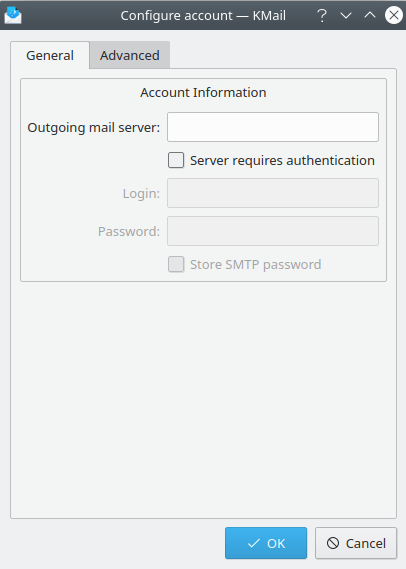Select the General tab

coord(50,55)
